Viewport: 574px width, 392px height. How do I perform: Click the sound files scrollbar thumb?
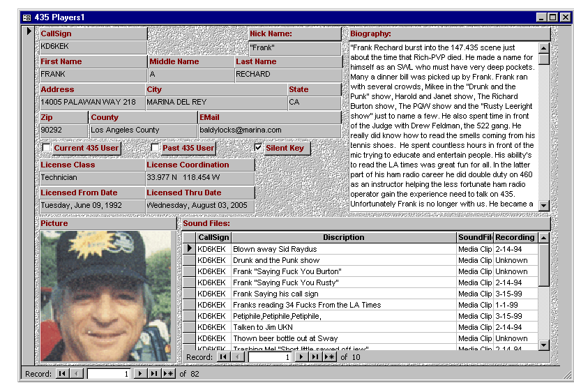[543, 265]
